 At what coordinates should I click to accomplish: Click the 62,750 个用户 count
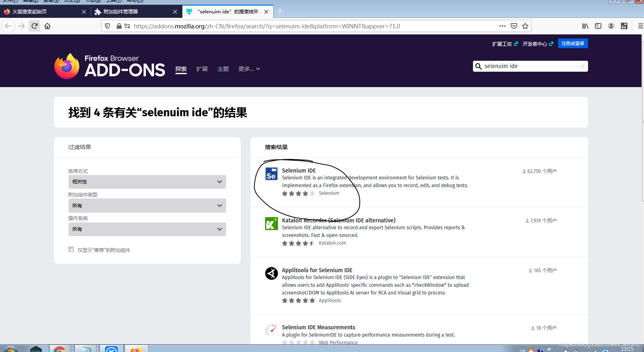pyautogui.click(x=539, y=171)
